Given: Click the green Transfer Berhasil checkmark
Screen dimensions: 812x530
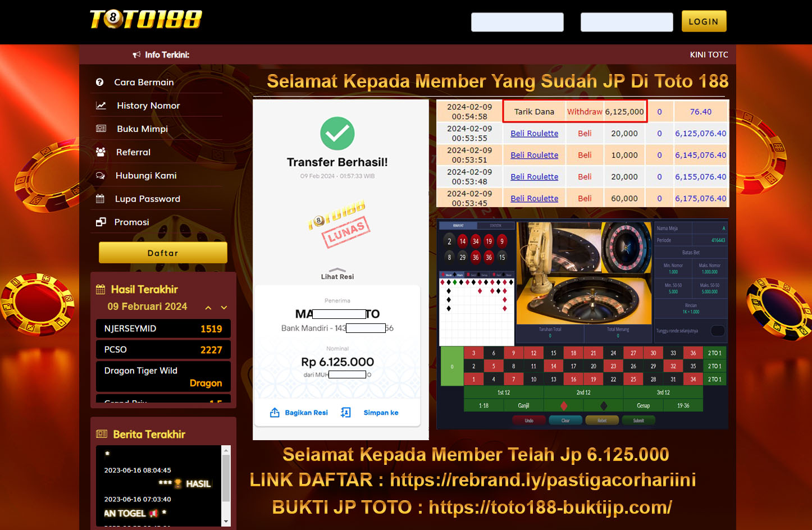Looking at the screenshot, I should pos(337,134).
